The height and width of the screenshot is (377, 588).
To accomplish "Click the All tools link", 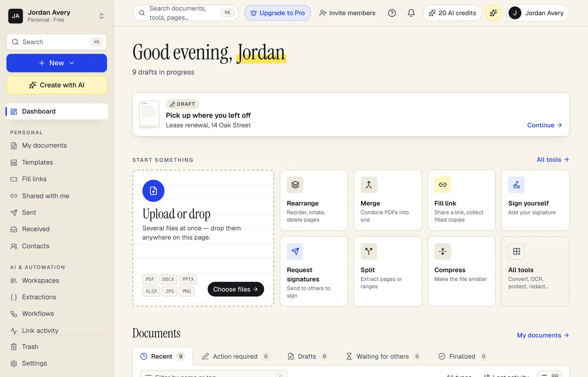I will (x=553, y=160).
